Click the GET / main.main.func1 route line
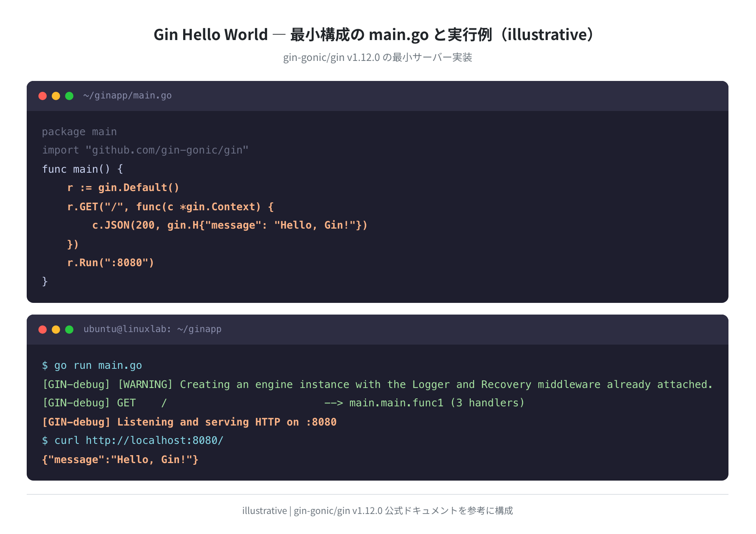 tap(283, 403)
